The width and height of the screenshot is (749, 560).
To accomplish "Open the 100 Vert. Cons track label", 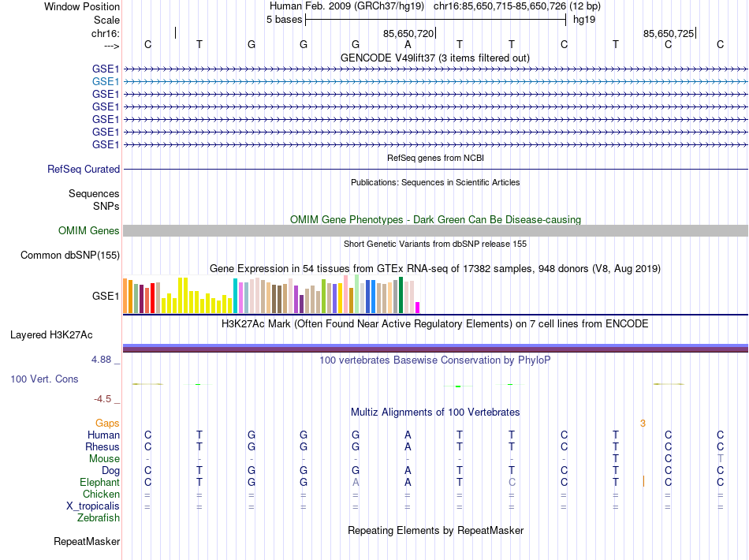I will [x=44, y=379].
